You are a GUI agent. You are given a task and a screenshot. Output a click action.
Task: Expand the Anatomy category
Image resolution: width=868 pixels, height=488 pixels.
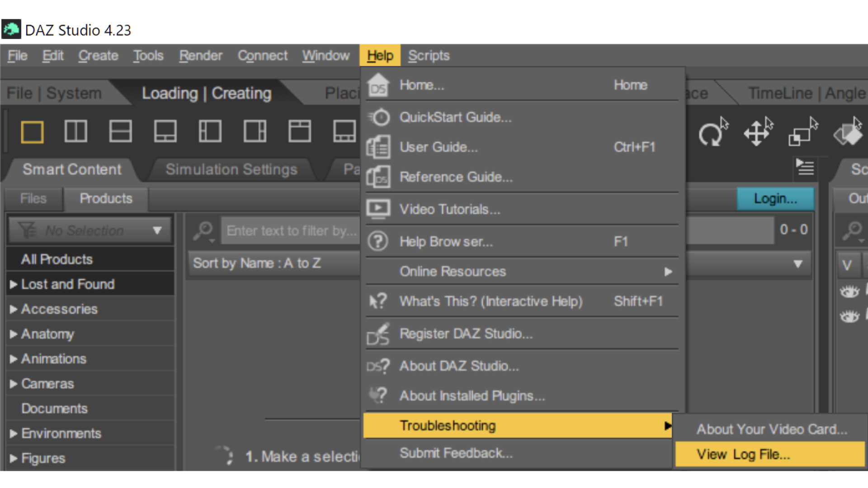pos(14,334)
